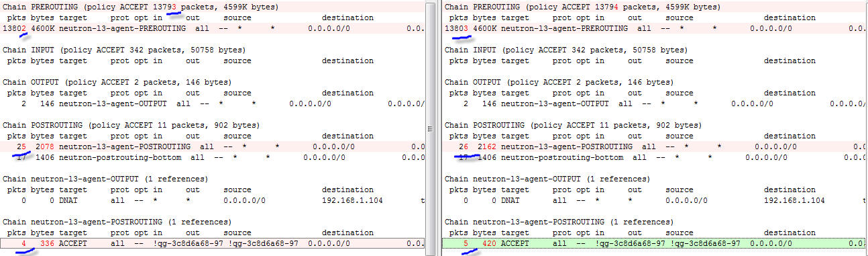
Task: Click the DNAT rule row in left pane
Action: click(x=213, y=200)
